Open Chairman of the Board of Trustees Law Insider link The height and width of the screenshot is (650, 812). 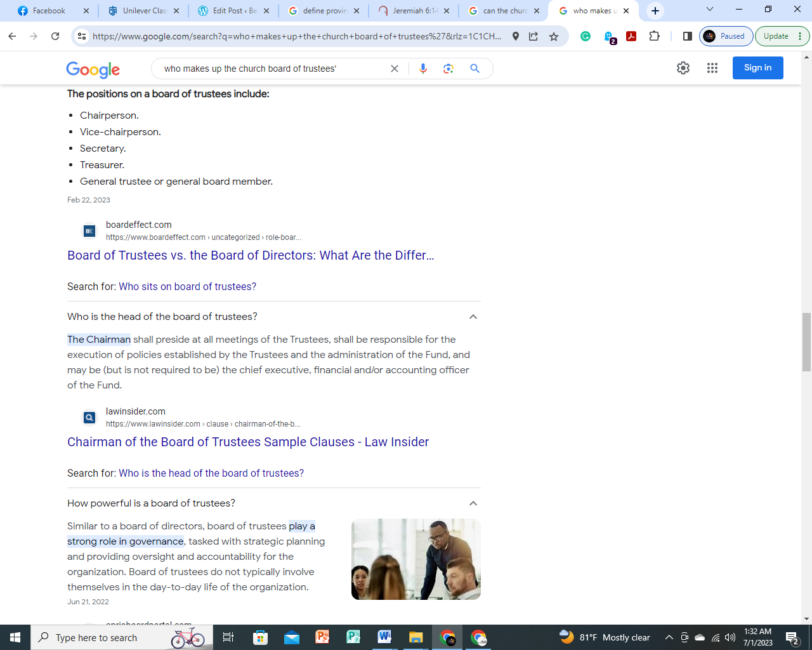pos(248,442)
